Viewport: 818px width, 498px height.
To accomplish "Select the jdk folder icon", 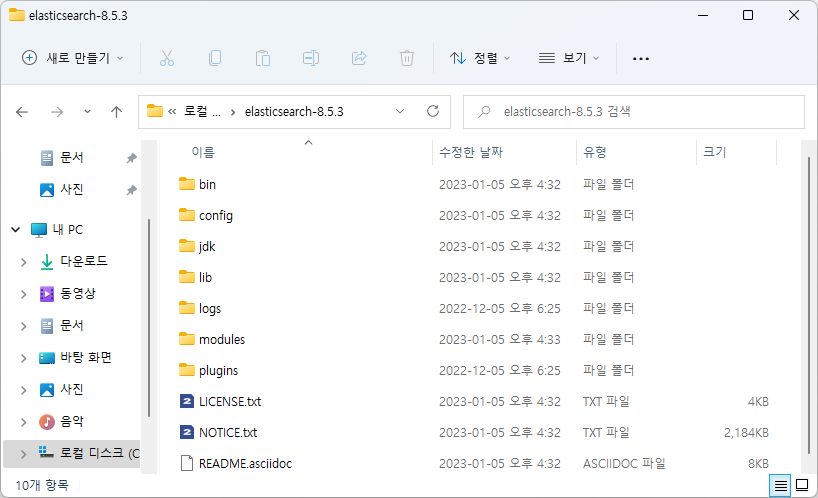I will (187, 246).
